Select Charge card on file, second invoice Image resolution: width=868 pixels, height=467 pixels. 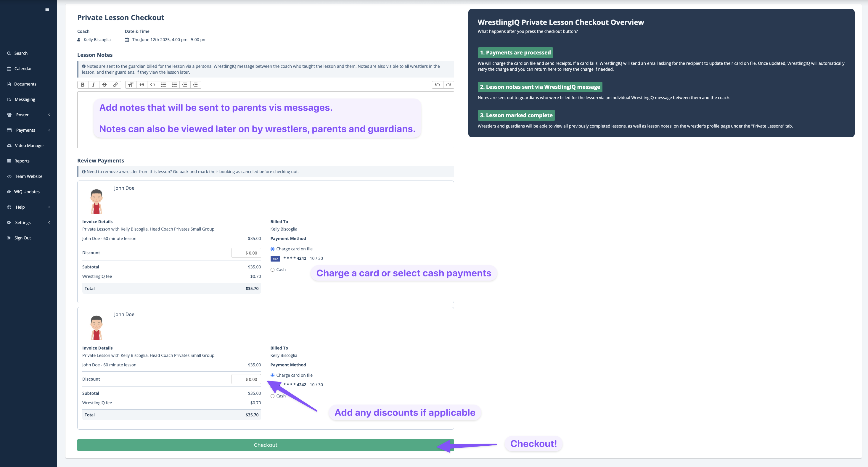point(273,375)
